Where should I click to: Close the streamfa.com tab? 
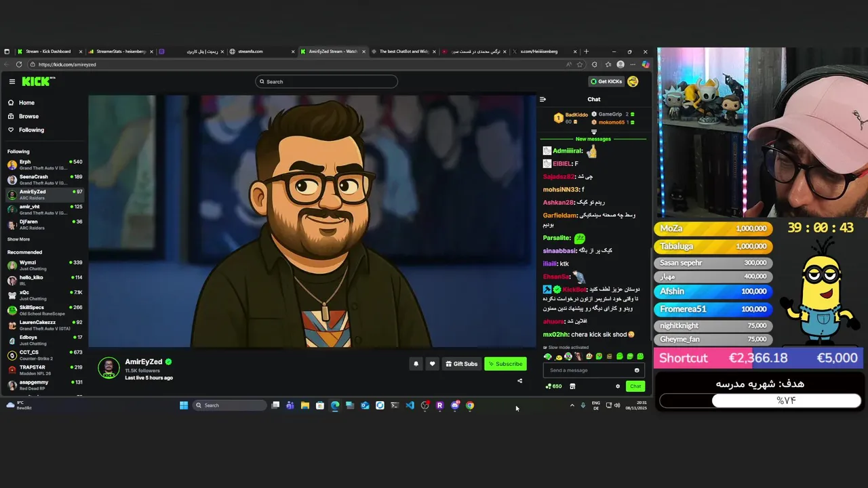pyautogui.click(x=293, y=52)
